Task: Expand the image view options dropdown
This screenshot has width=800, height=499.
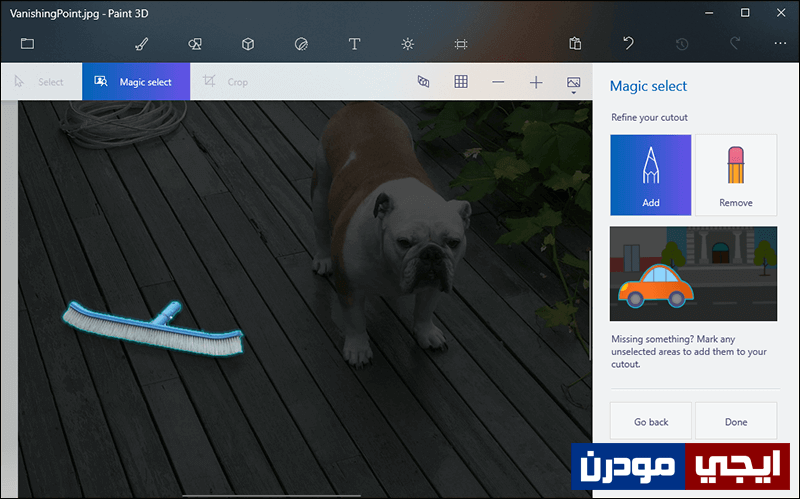Action: (x=573, y=84)
